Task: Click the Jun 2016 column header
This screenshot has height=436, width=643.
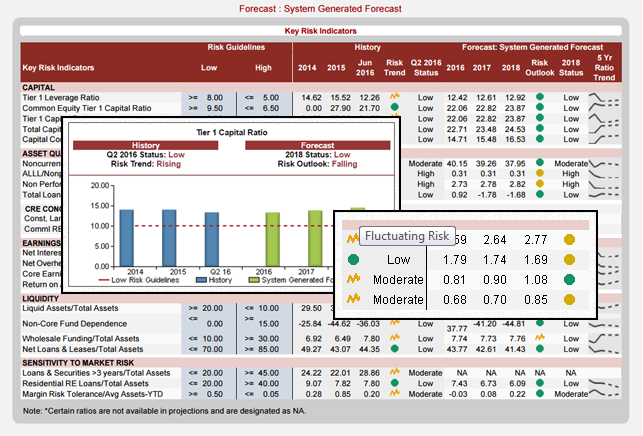Action: point(365,68)
